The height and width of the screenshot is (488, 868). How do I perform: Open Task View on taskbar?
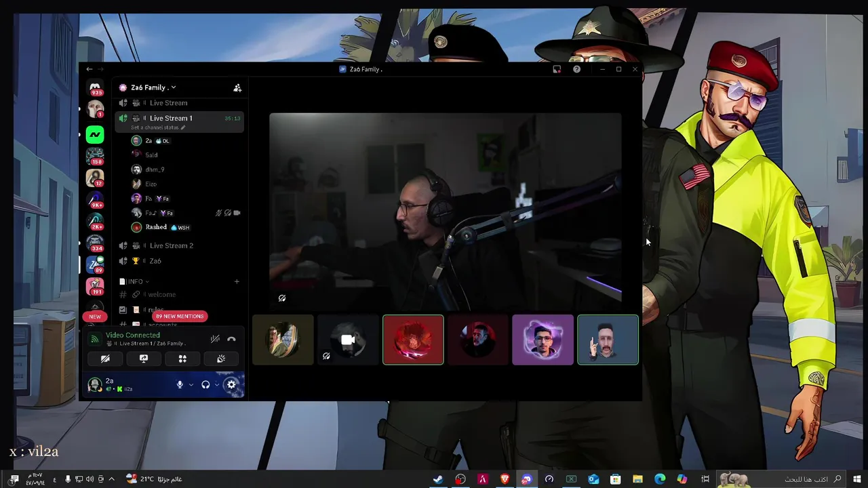705,479
